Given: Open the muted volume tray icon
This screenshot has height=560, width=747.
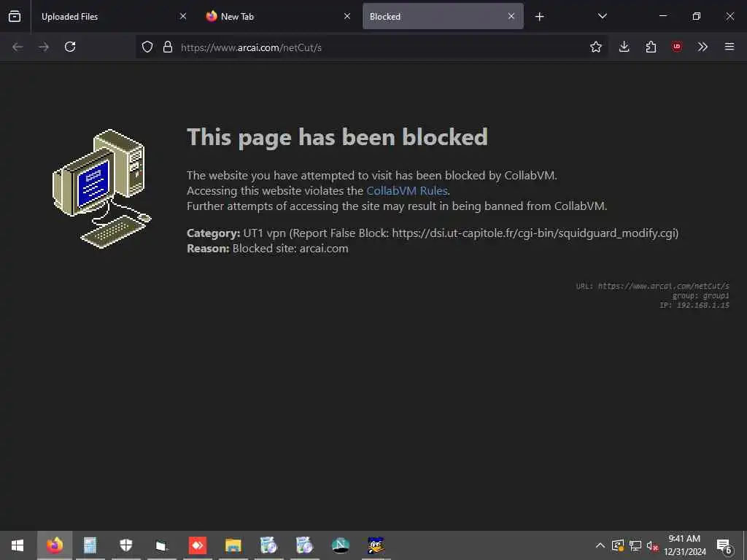Looking at the screenshot, I should (x=652, y=545).
